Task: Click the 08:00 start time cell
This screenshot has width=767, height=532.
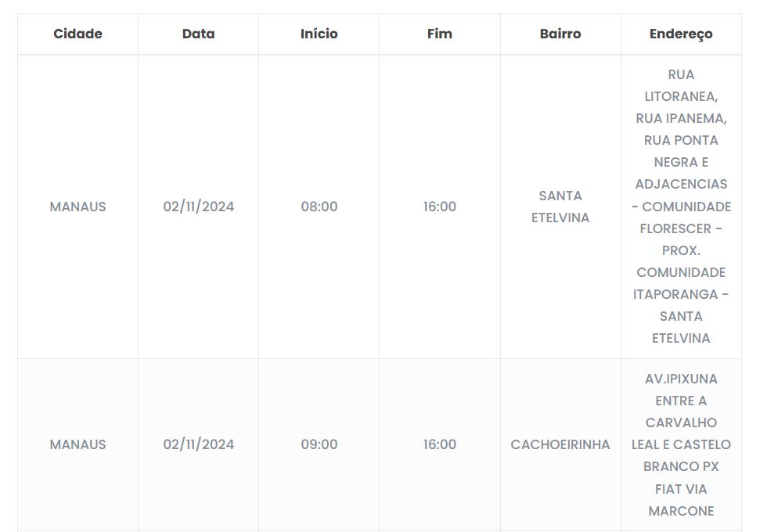Action: tap(319, 207)
